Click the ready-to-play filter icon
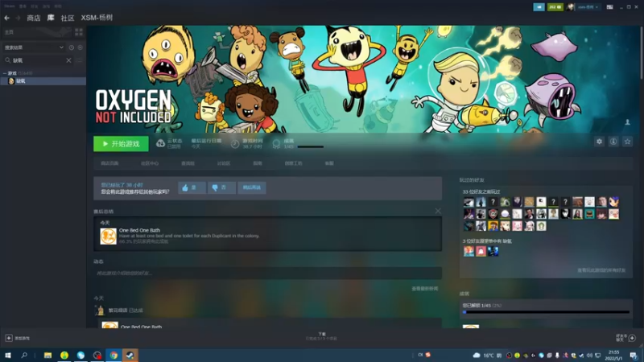Image resolution: width=644 pixels, height=362 pixels. [80, 47]
